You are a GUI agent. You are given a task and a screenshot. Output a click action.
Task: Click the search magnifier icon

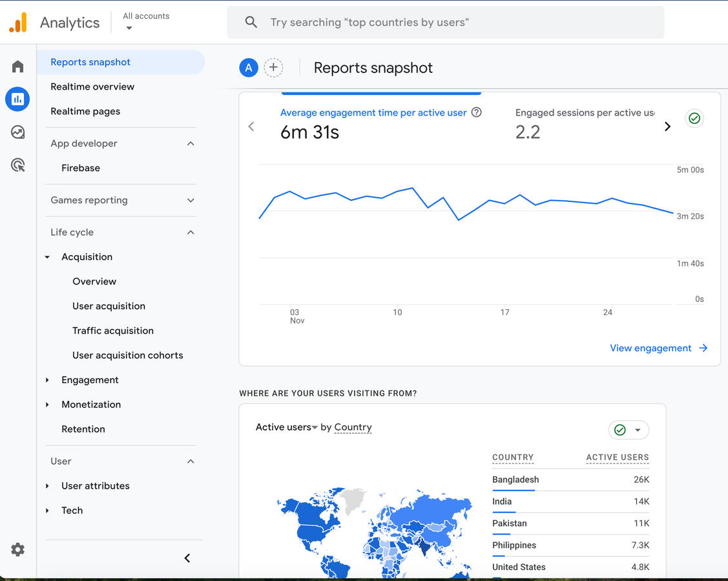pos(251,22)
